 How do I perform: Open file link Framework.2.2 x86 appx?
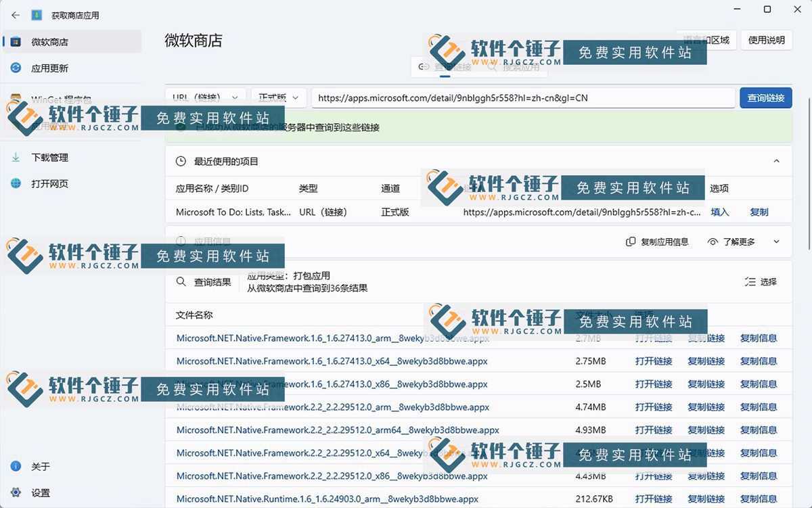click(x=332, y=476)
